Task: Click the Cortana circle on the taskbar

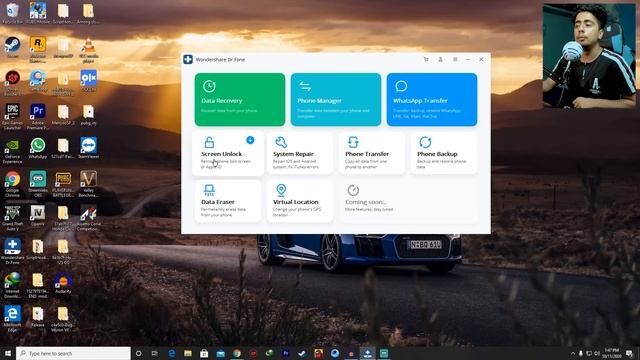Action: (x=139, y=353)
